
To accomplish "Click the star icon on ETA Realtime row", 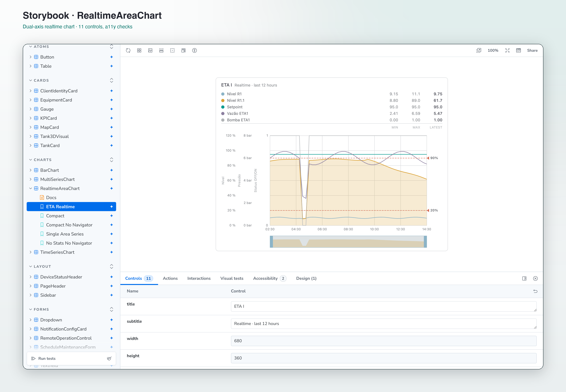I will click(x=111, y=207).
